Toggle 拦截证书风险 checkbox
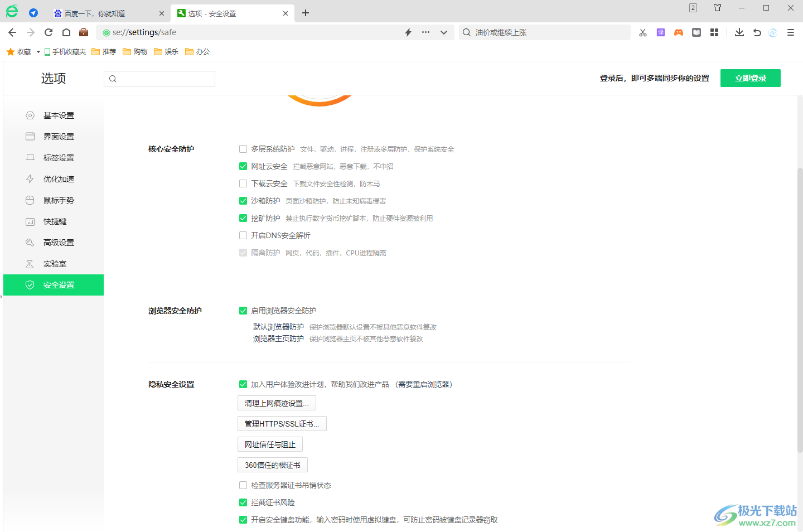Image resolution: width=803 pixels, height=532 pixels. [x=243, y=502]
